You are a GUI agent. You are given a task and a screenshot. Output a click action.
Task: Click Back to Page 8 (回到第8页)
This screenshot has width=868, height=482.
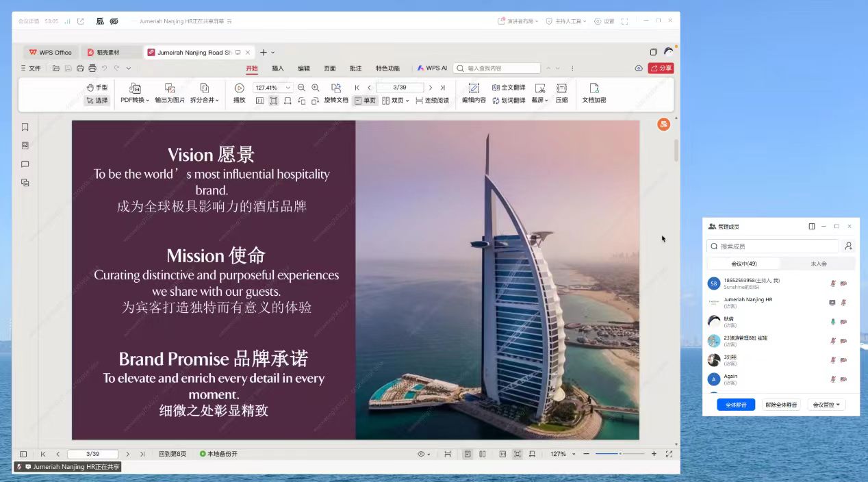tap(173, 454)
